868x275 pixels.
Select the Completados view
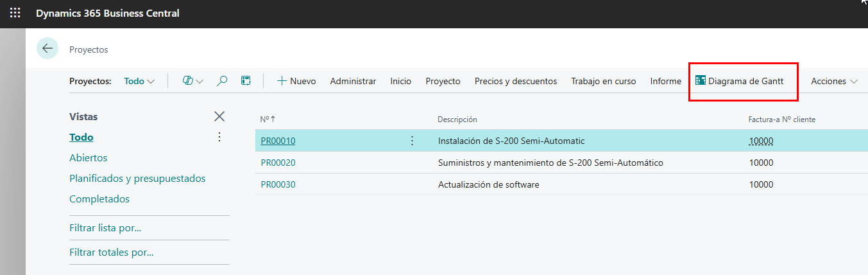tap(99, 199)
